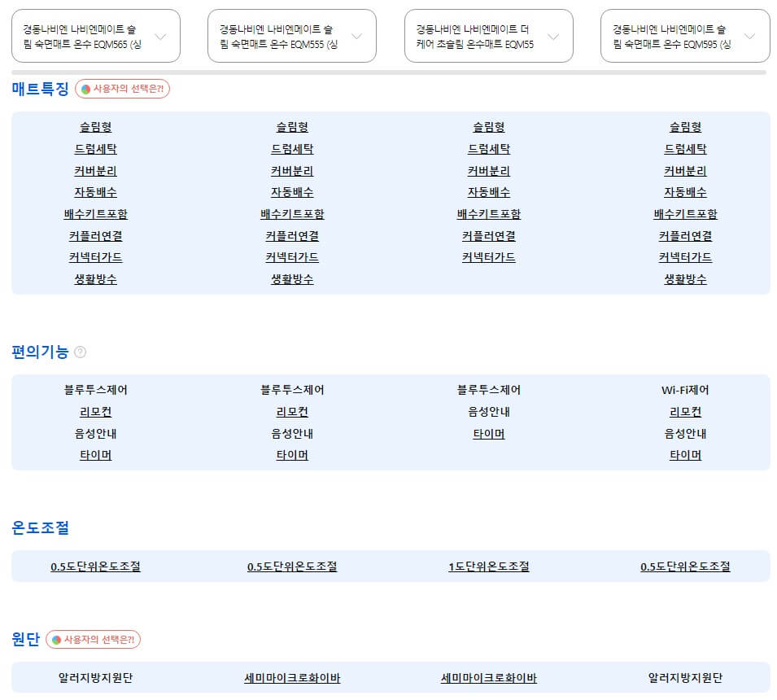Click the 1도단위온도조절 link under 온도조절
Viewport: 777px width, 700px height.
coord(487,567)
